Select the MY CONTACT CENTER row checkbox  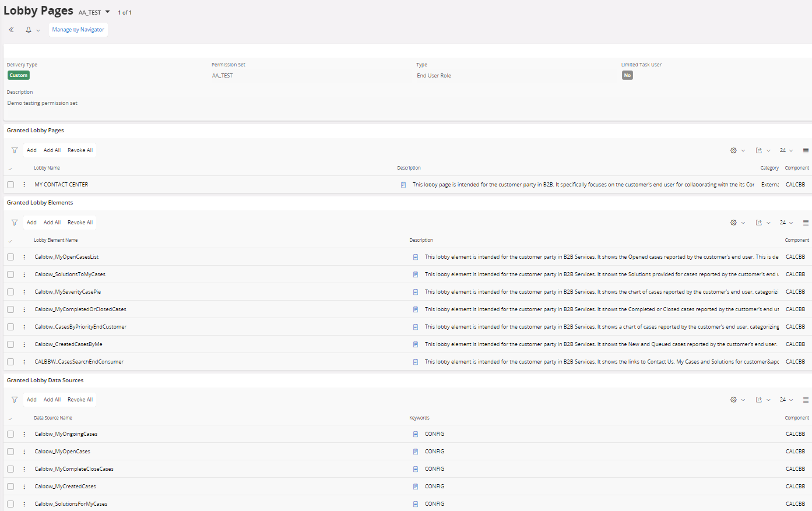10,185
